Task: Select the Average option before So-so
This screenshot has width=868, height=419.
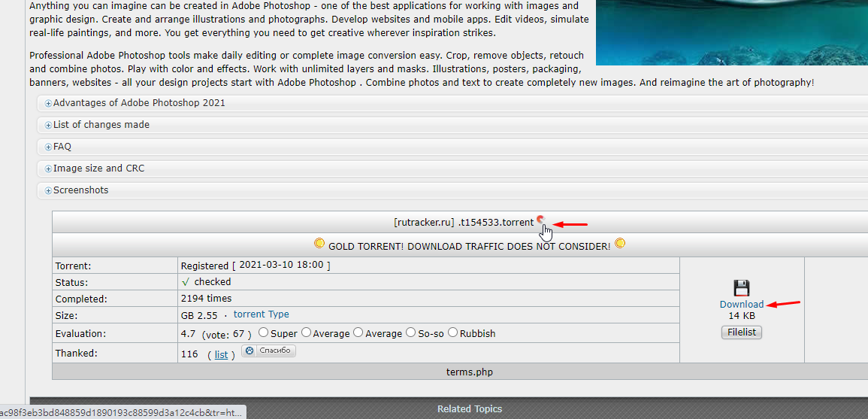Action: [358, 332]
